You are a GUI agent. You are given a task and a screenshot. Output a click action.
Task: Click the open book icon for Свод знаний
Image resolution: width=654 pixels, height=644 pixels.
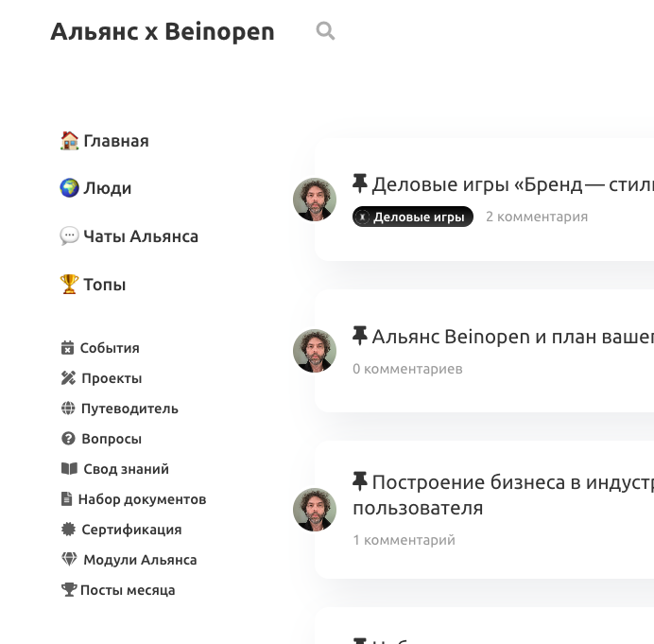(x=69, y=468)
